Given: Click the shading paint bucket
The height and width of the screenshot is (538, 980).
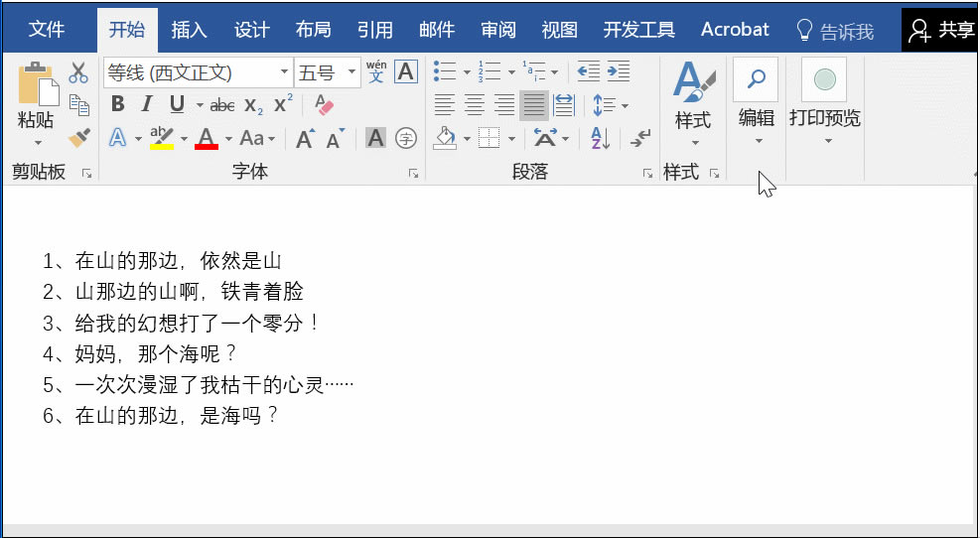Looking at the screenshot, I should [x=445, y=138].
